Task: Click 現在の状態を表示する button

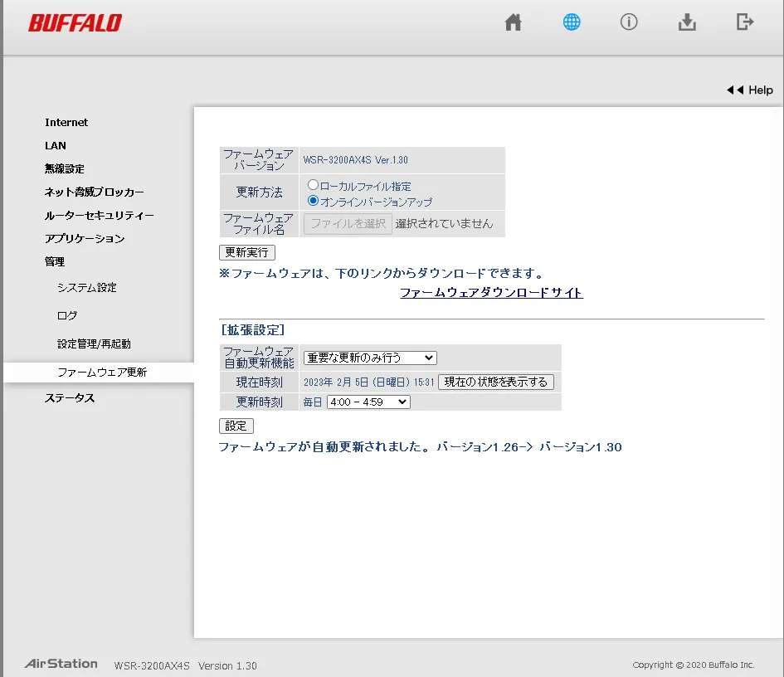Action: click(x=496, y=382)
